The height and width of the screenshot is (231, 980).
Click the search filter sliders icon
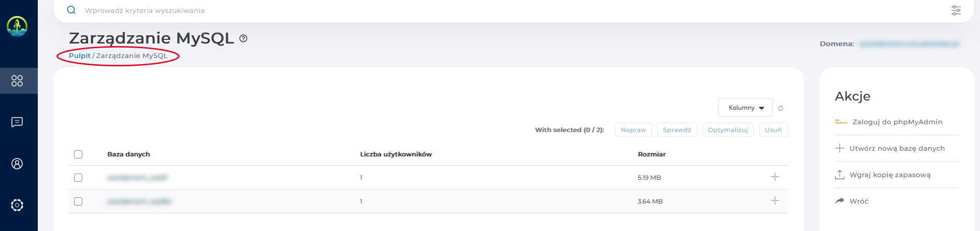click(x=956, y=10)
